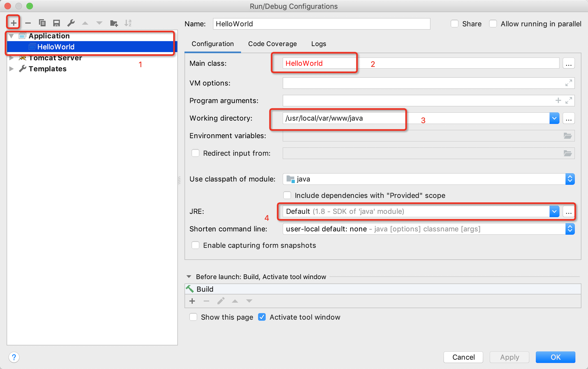Click the Add New Configuration plus icon
The image size is (588, 369).
point(13,23)
